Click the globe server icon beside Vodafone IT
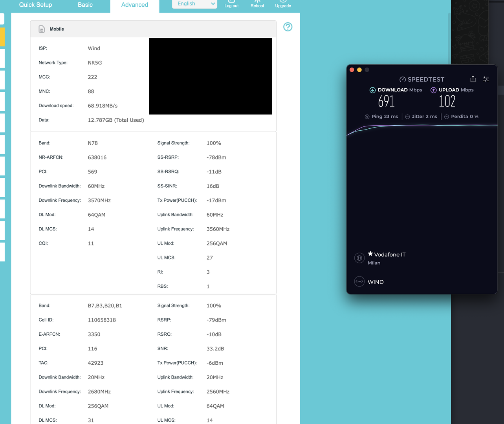 coord(359,258)
